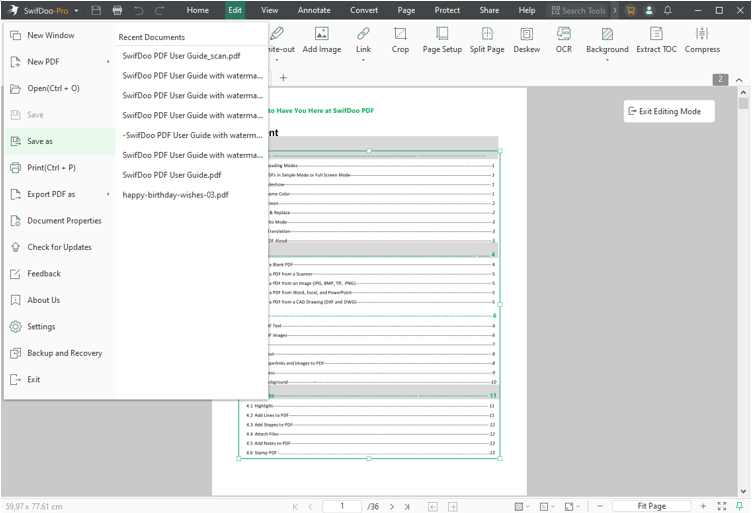Open the Annotate tab

314,10
